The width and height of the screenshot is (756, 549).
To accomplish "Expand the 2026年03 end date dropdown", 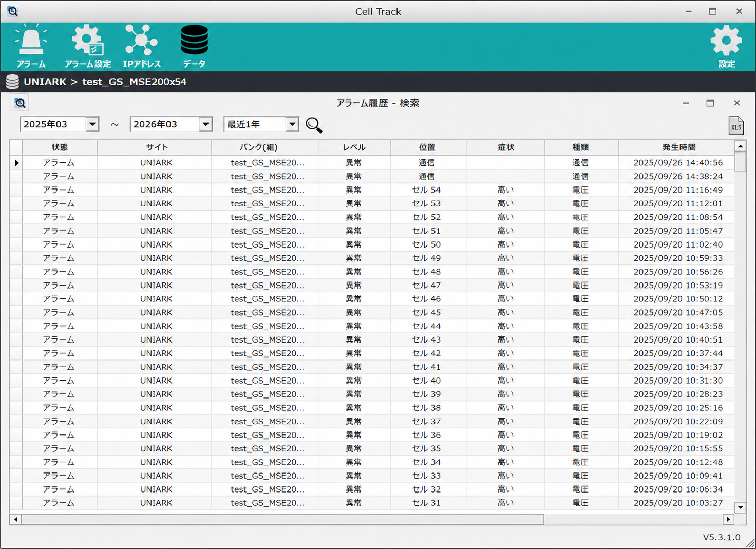I will click(x=206, y=124).
